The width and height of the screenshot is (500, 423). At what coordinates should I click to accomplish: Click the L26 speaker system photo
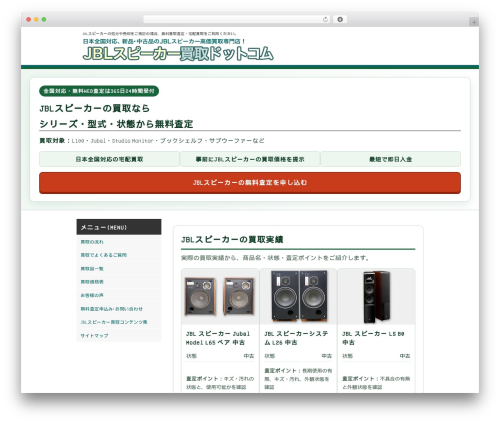coord(299,297)
